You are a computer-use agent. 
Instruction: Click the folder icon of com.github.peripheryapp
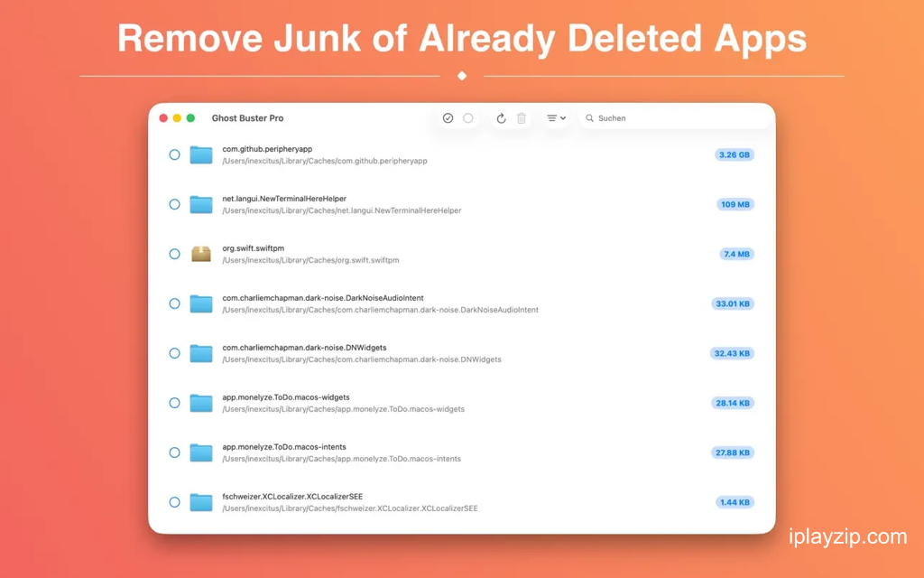point(201,154)
